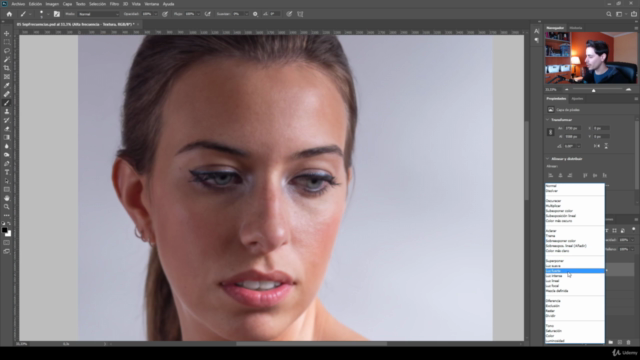Choose Luminosidad blending mode

tap(575, 341)
